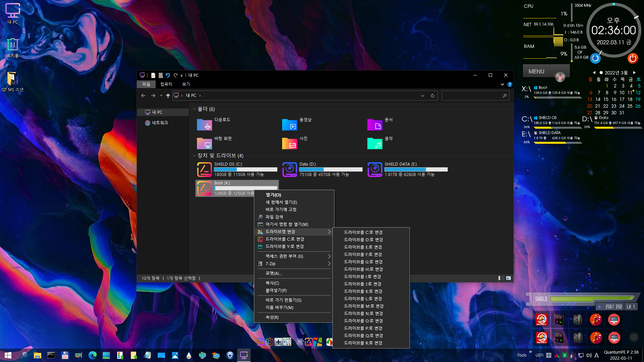Click the MENU button on the widget
644x362 pixels.
click(x=536, y=71)
